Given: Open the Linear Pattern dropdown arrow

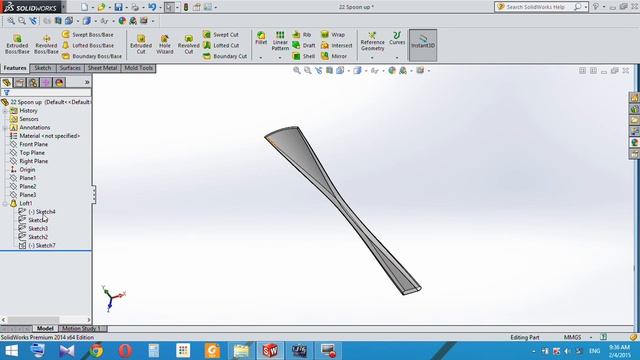Looking at the screenshot, I should pyautogui.click(x=280, y=58).
